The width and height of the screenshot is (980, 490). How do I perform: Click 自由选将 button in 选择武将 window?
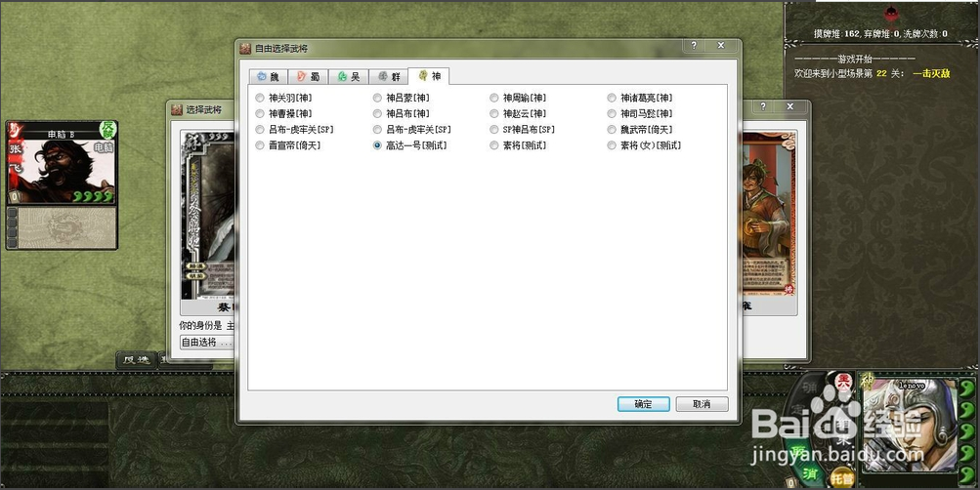[205, 342]
